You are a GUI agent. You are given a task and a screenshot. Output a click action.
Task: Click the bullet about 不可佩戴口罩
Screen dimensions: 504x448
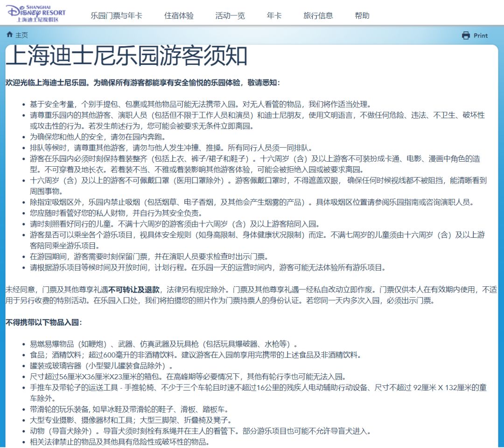point(258,186)
